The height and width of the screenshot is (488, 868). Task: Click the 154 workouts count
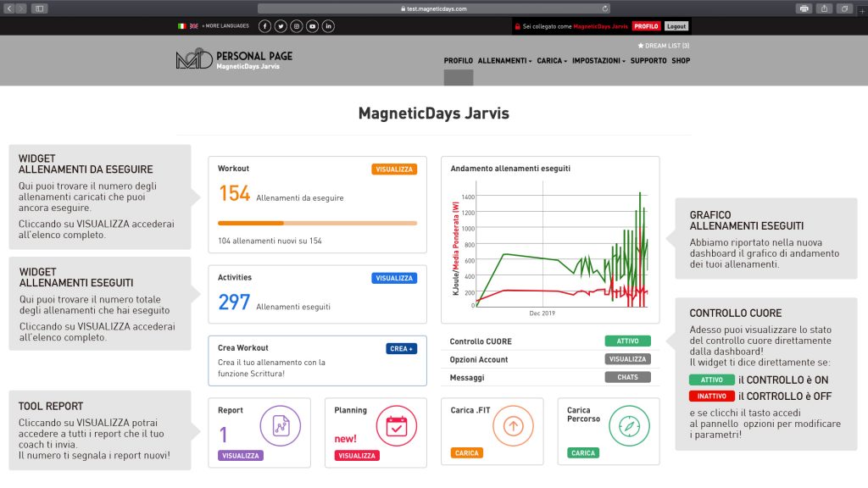tap(234, 194)
